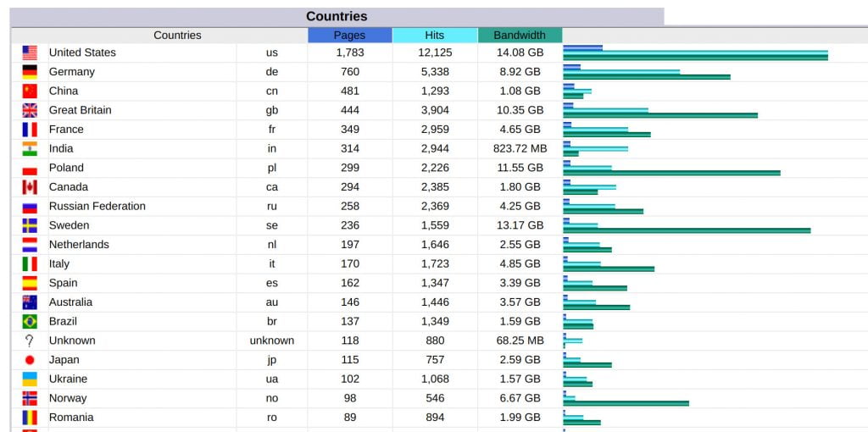This screenshot has width=868, height=432.
Task: Select the Sweden flag icon
Action: click(x=30, y=225)
